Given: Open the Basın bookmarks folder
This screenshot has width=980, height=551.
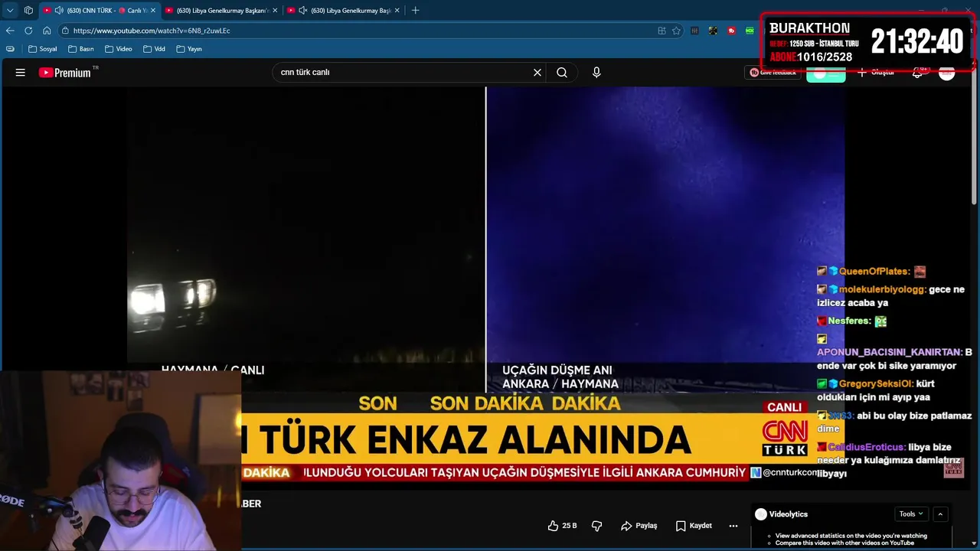Looking at the screenshot, I should click(80, 49).
